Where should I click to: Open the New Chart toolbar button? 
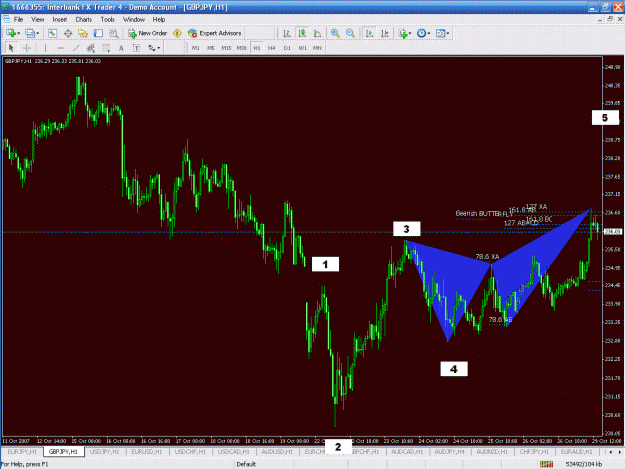click(x=12, y=33)
